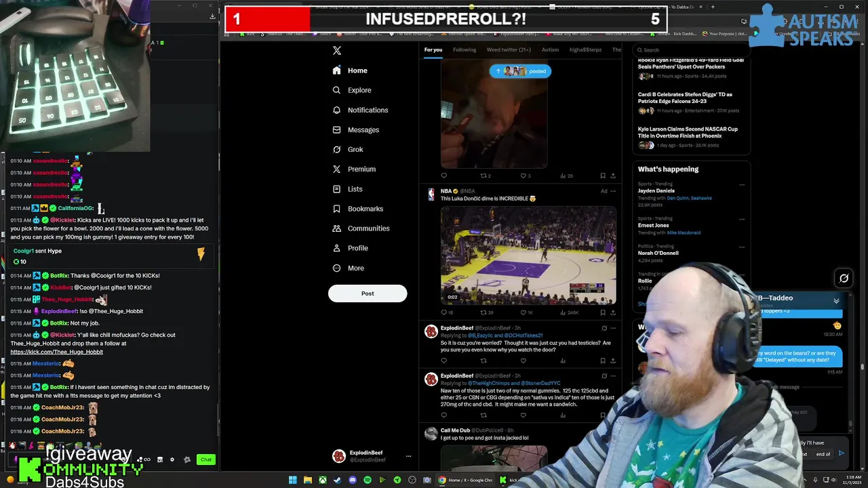868x488 pixels.
Task: Open the Home page in X sidebar
Action: (x=350, y=70)
